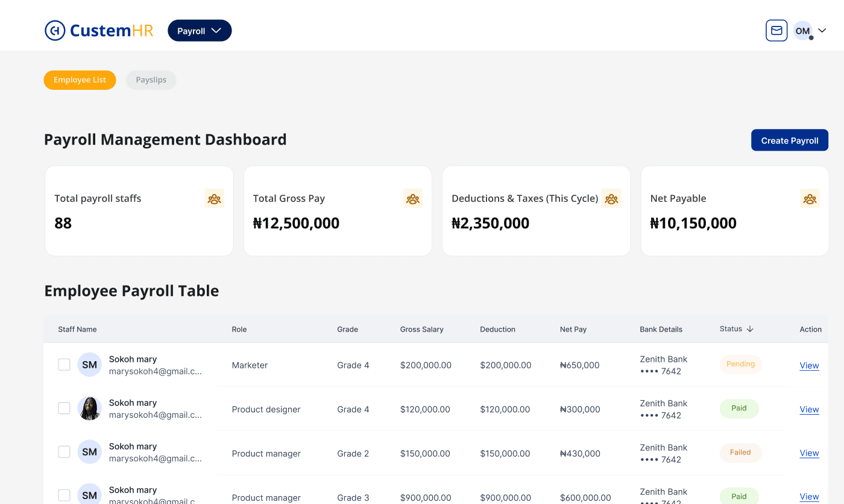Open View link for the Pending row
The height and width of the screenshot is (504, 844).
[809, 365]
